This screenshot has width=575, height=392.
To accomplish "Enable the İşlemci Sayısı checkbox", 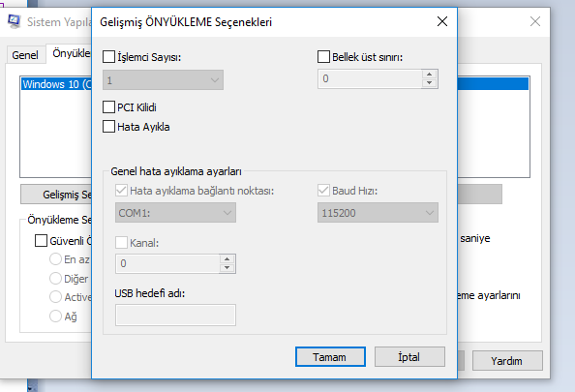I will click(x=109, y=57).
